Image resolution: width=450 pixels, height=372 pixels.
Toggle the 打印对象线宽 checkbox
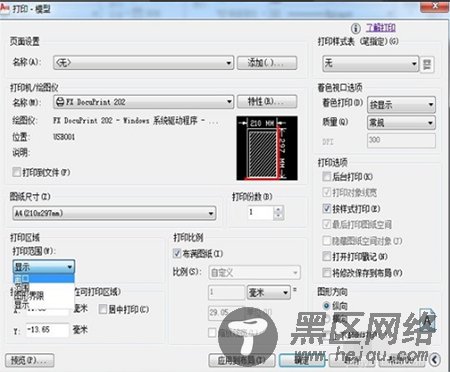point(327,192)
